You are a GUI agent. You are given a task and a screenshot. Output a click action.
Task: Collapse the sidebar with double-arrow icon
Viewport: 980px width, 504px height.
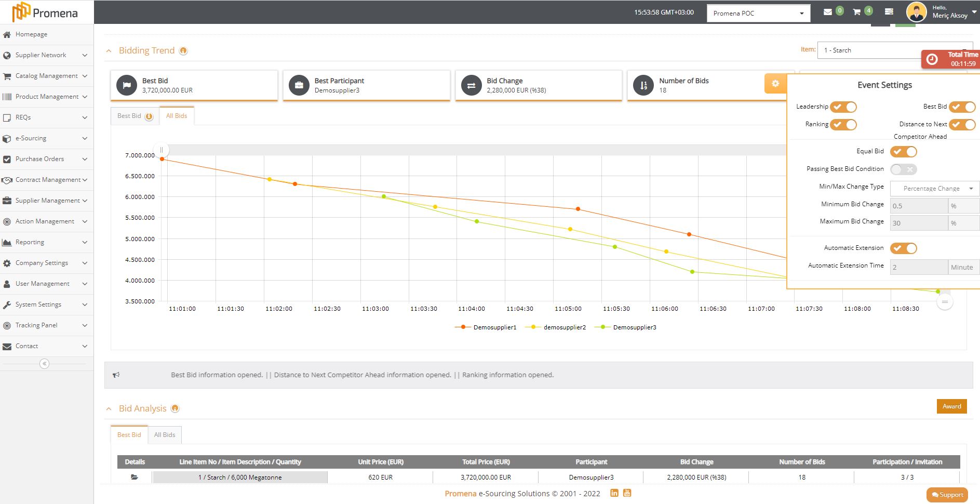[x=45, y=364]
